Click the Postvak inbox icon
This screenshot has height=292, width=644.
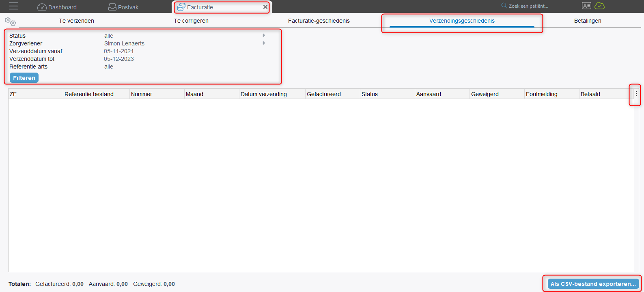click(112, 7)
